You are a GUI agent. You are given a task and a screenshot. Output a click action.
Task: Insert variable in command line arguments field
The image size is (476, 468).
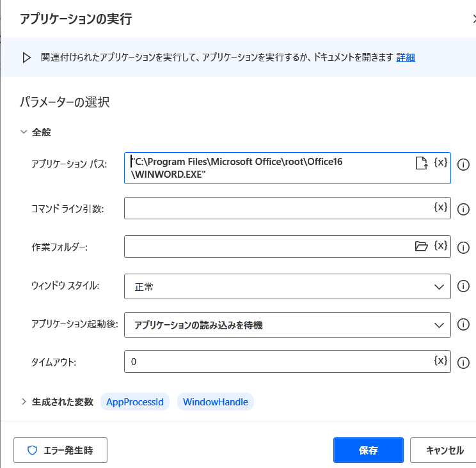(440, 207)
